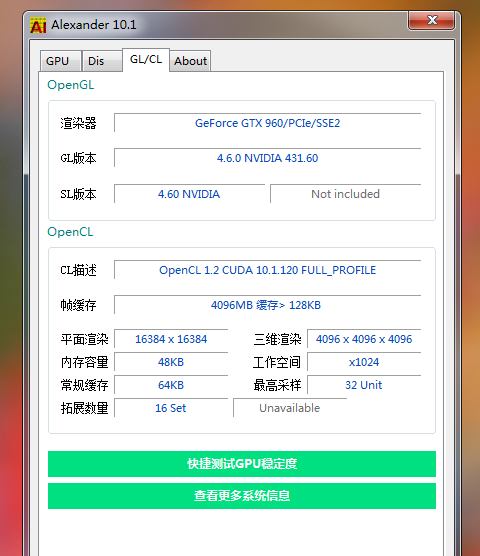Switch to the GPU tab

(61, 61)
